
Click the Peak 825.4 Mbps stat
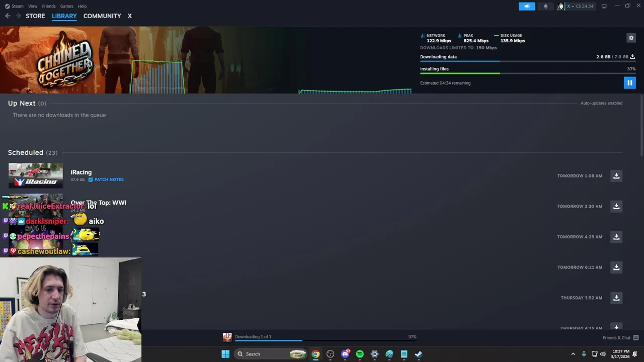pyautogui.click(x=473, y=38)
